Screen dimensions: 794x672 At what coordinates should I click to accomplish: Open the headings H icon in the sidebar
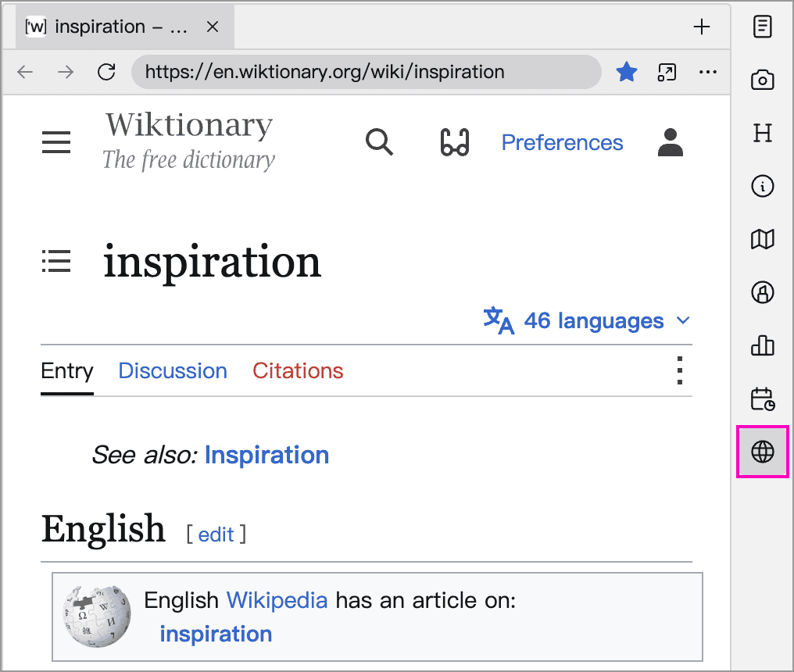click(x=762, y=133)
